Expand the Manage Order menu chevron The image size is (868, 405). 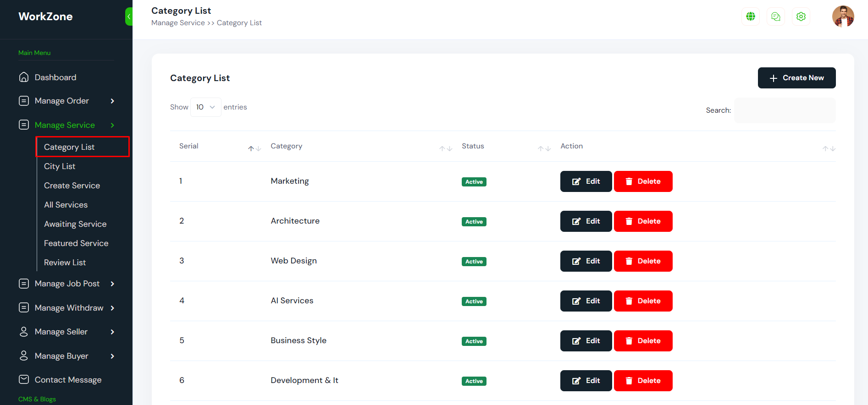[x=112, y=101]
